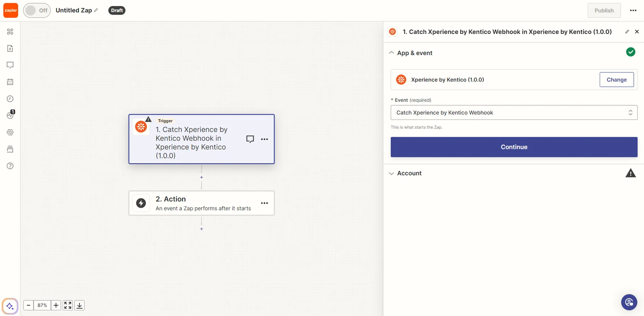644x316 pixels.
Task: Click the Xperience app icon on trigger step
Action: point(141,127)
